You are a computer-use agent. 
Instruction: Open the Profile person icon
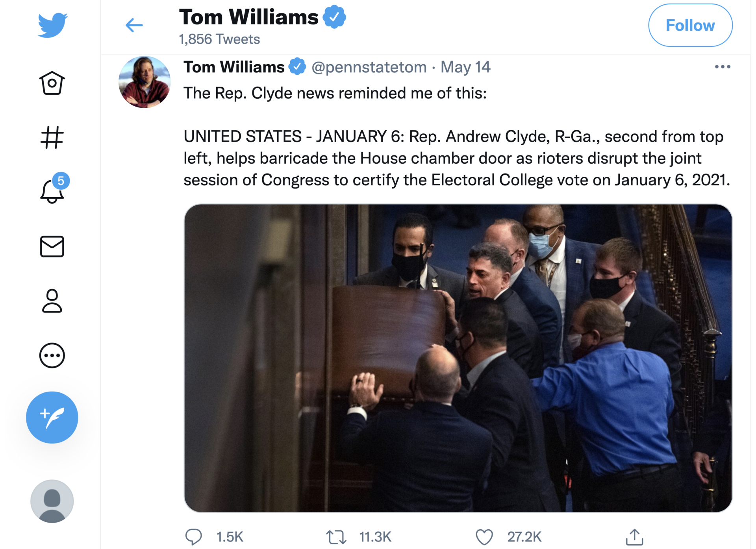click(x=52, y=301)
